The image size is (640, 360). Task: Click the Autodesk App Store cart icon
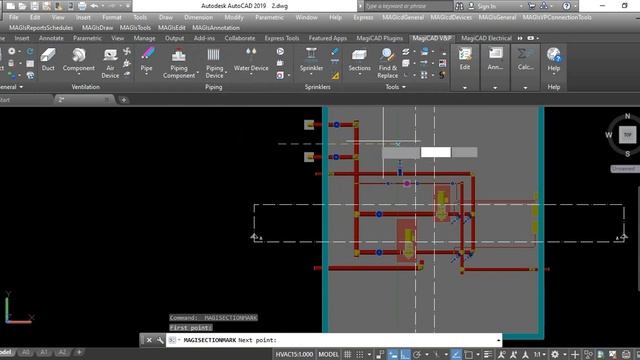531,6
